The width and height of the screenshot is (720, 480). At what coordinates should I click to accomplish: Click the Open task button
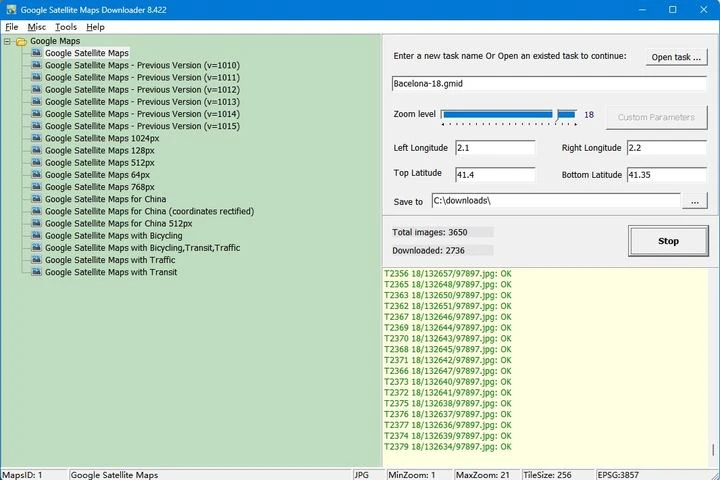(676, 57)
